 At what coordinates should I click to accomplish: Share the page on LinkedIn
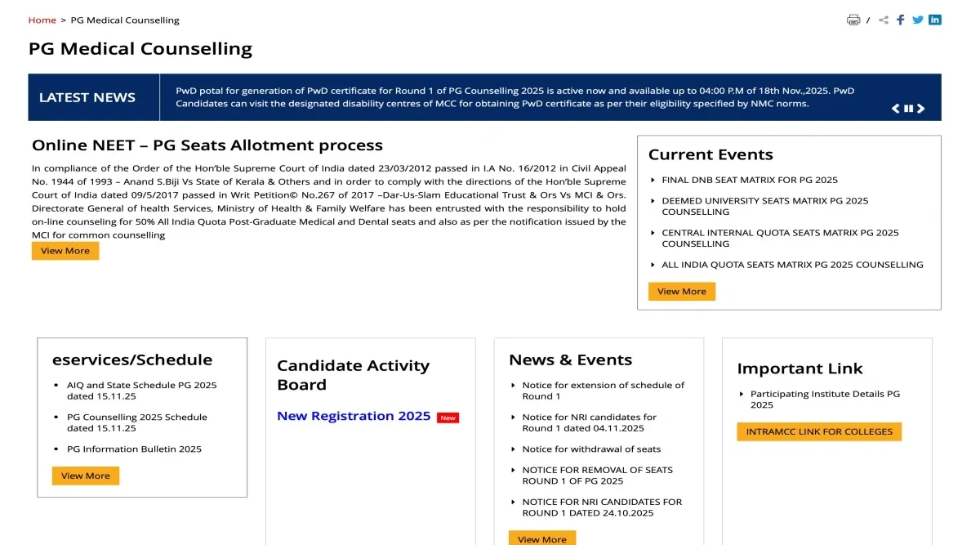point(935,20)
